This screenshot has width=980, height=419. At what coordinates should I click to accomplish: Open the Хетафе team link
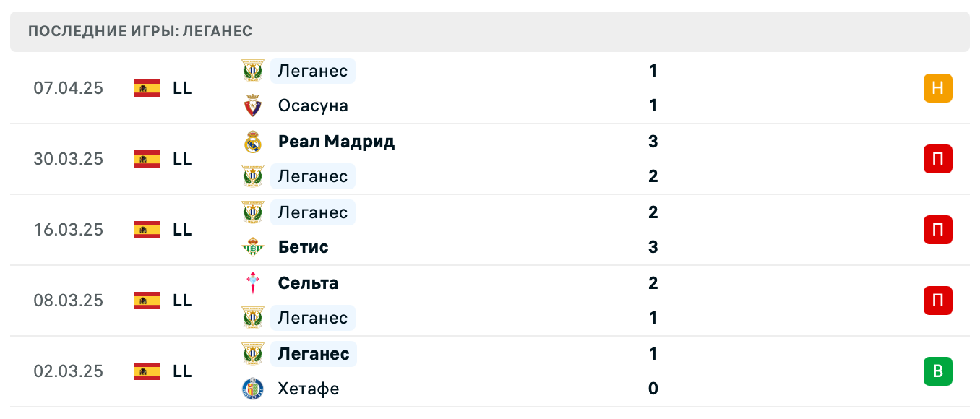[x=308, y=389]
